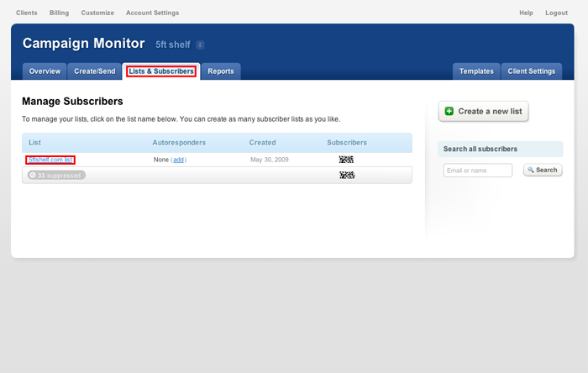Click the Subscribers column header
The width and height of the screenshot is (588, 373).
347,143
